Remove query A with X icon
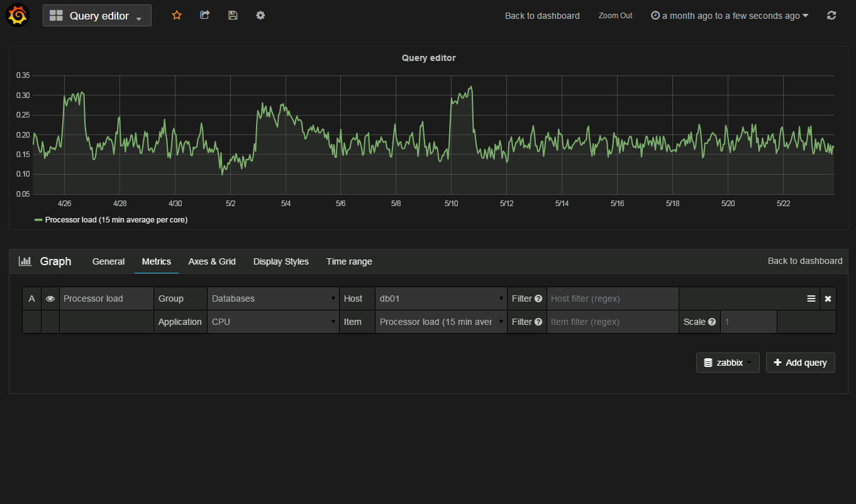The height and width of the screenshot is (504, 856). point(828,299)
